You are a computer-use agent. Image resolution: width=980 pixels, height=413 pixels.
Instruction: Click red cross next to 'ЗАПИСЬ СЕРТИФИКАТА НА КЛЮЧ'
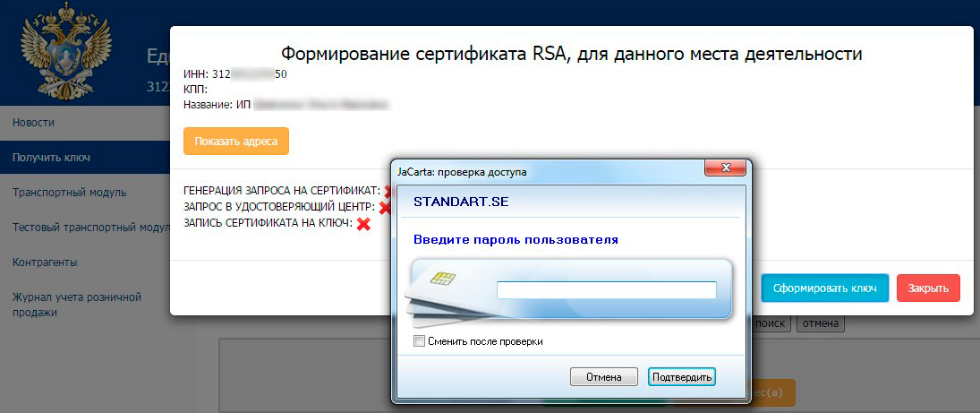pyautogui.click(x=363, y=223)
